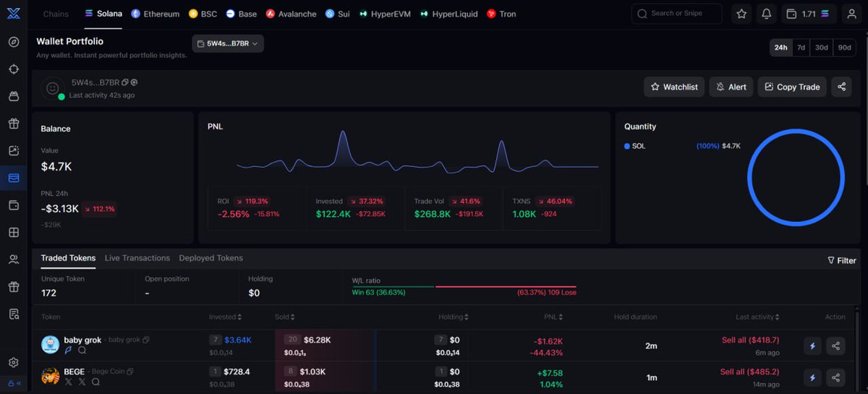Viewport: 868px width, 394px height.
Task: Set an Alert for this wallet
Action: click(731, 87)
